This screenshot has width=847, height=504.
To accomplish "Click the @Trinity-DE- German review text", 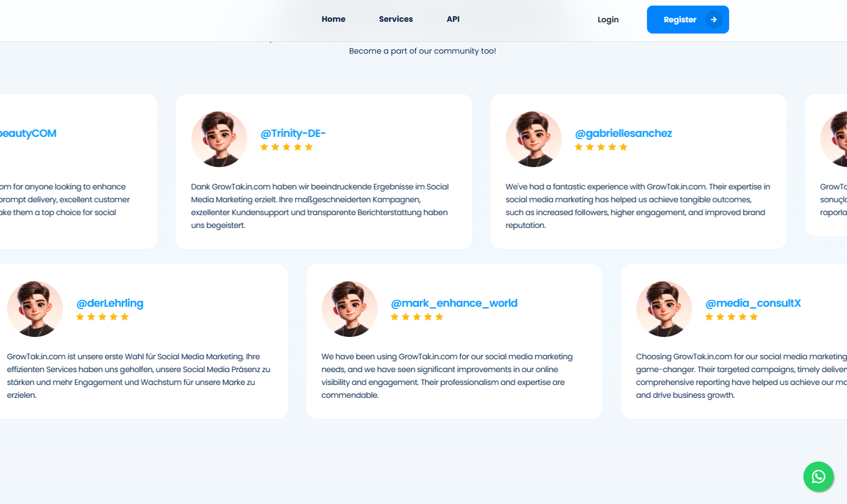I will [320, 206].
